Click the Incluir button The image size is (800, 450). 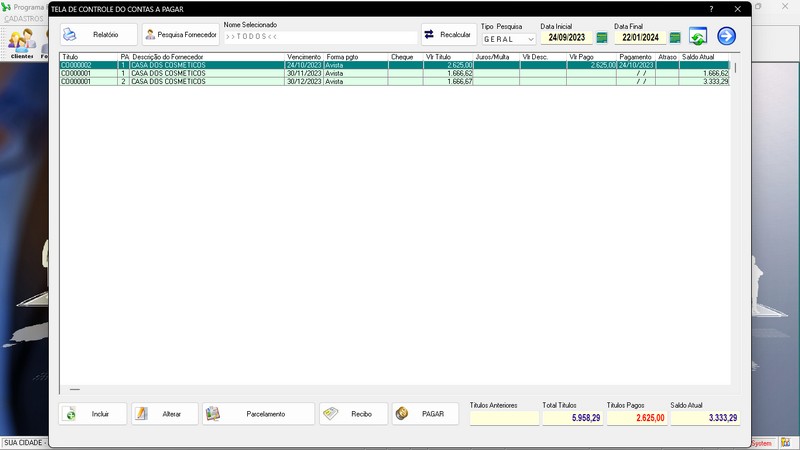(x=92, y=414)
